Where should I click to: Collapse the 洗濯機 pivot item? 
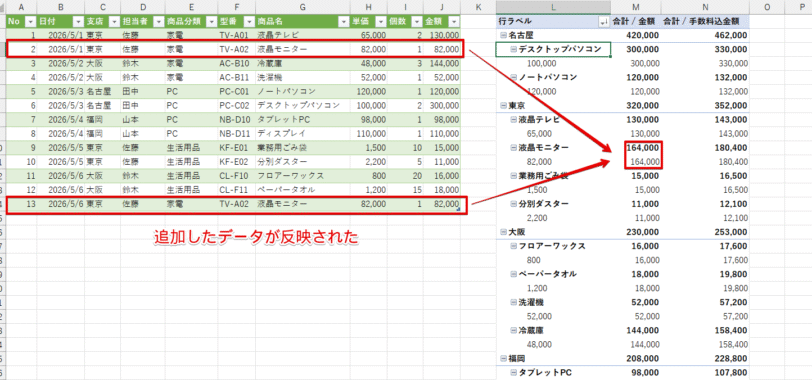pos(514,302)
